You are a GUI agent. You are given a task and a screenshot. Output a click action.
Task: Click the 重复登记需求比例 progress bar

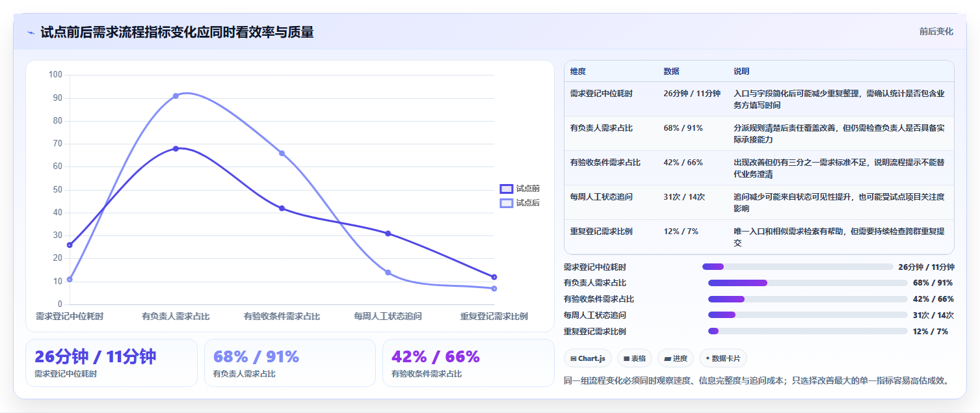tap(808, 331)
